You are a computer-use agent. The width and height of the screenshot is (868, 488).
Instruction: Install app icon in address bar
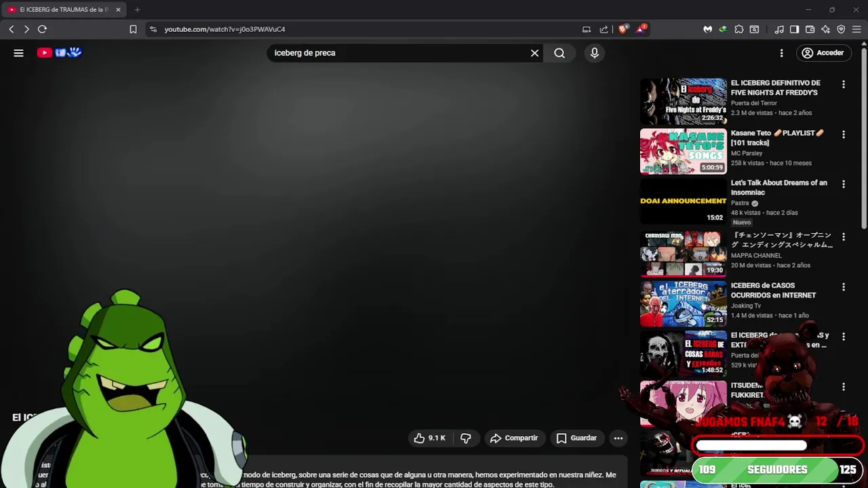coord(587,29)
